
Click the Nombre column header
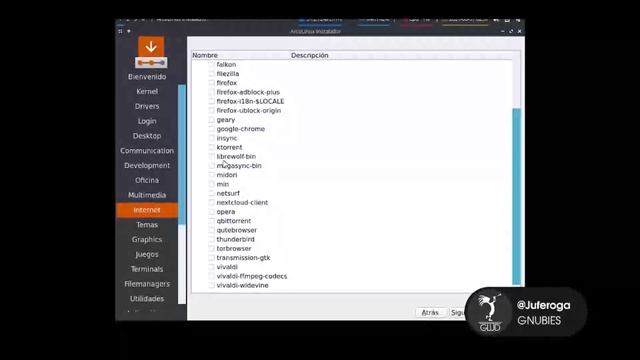(x=241, y=55)
